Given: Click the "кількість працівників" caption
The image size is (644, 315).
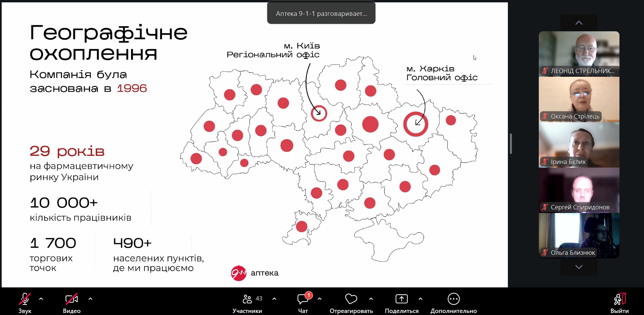Looking at the screenshot, I should point(81,218).
